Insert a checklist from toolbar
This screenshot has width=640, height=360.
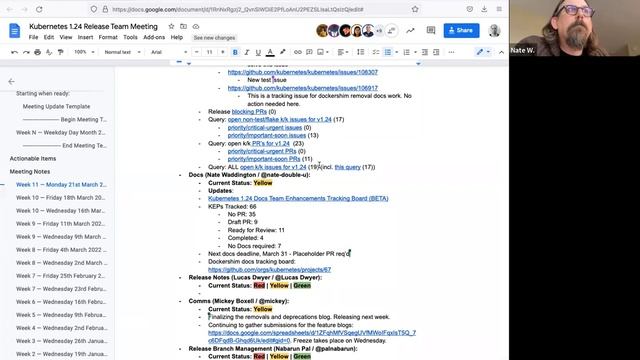tap(376, 52)
